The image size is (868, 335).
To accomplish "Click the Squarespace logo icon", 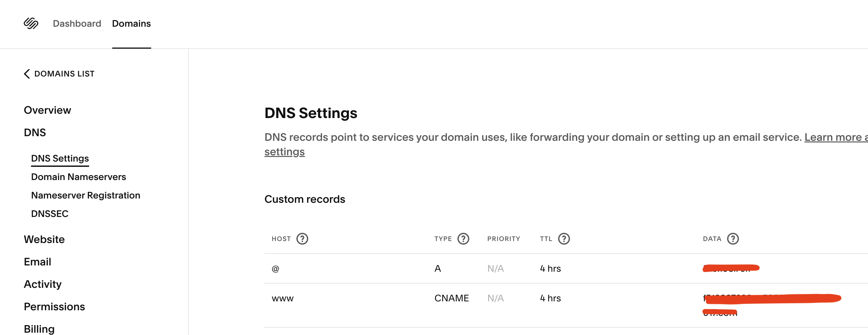I will pyautogui.click(x=31, y=23).
